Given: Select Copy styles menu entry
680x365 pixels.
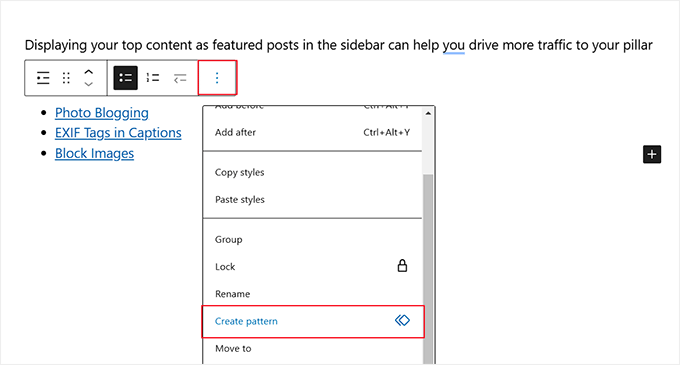Looking at the screenshot, I should (x=312, y=173).
